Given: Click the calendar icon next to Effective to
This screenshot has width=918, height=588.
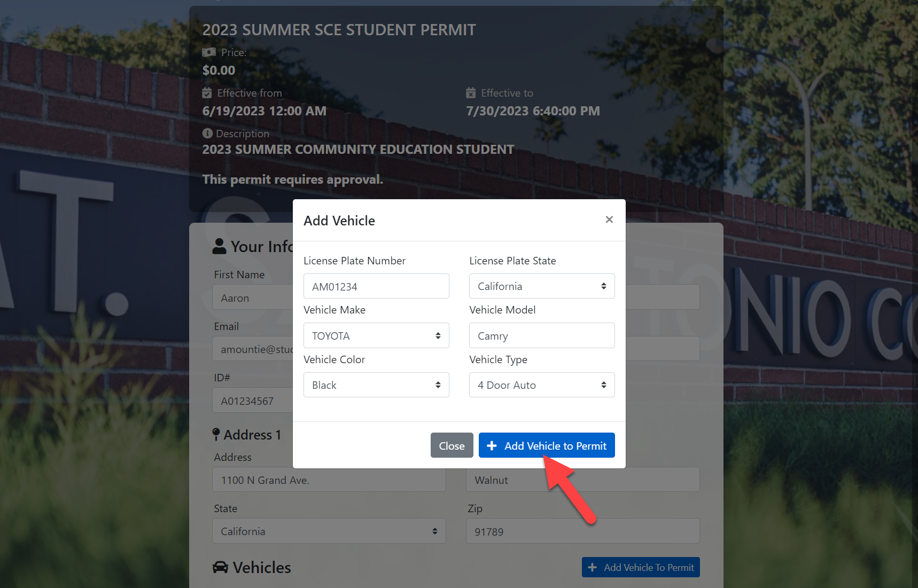Looking at the screenshot, I should click(471, 93).
